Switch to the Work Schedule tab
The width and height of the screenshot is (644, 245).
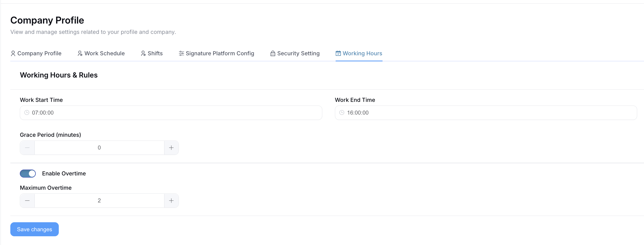pyautogui.click(x=104, y=53)
